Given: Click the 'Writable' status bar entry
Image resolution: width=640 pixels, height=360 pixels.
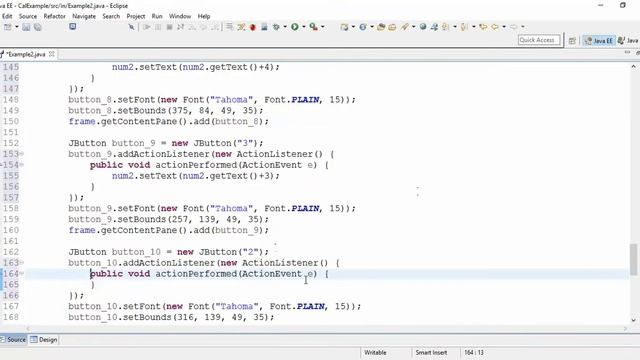Looking at the screenshot, I should [375, 352].
